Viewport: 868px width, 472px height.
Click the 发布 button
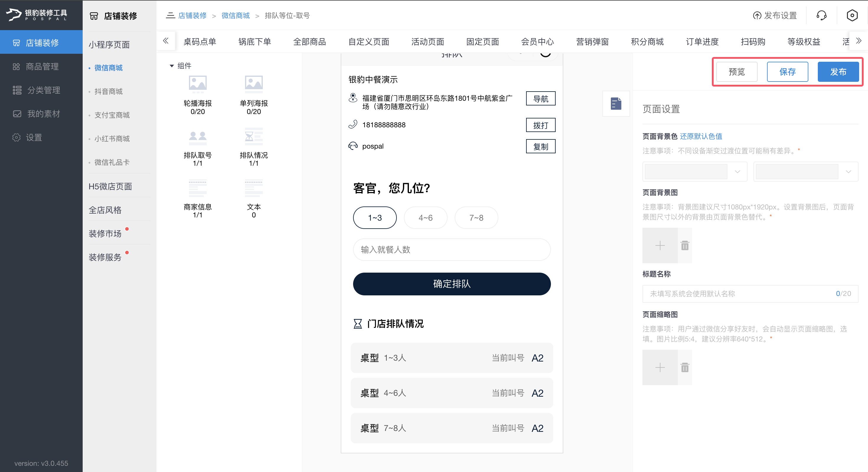coord(838,71)
